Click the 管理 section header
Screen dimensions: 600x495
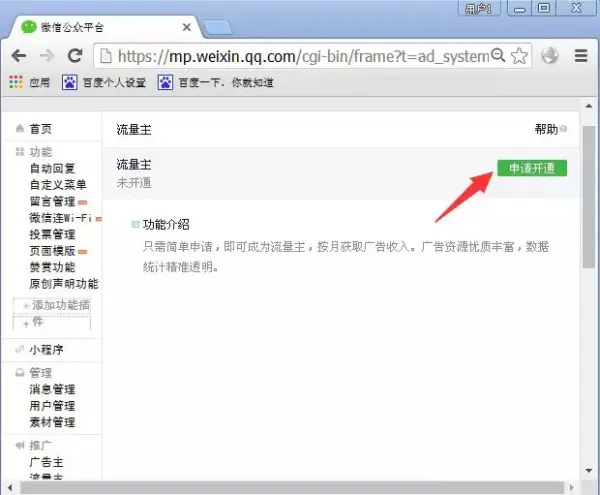[41, 373]
